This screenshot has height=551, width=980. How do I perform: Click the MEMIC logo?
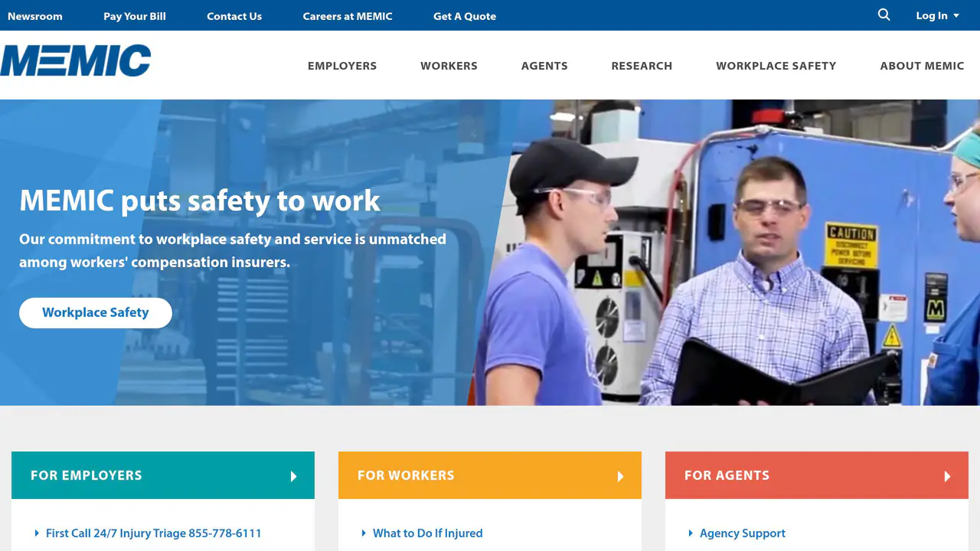click(76, 60)
